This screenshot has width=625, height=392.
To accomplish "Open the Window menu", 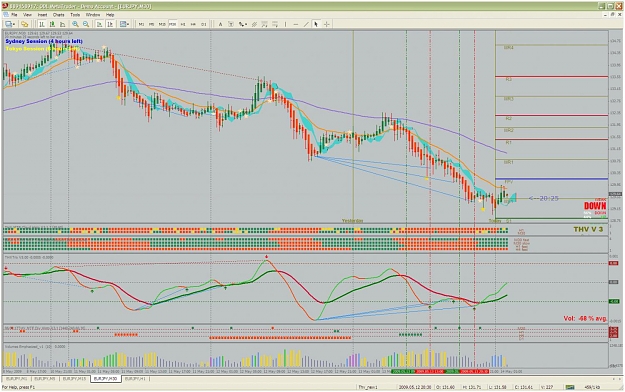I will 93,14.
